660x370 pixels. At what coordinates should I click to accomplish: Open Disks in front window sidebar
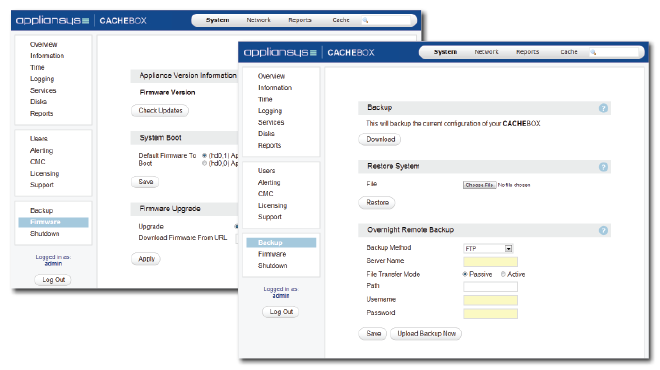click(x=266, y=133)
